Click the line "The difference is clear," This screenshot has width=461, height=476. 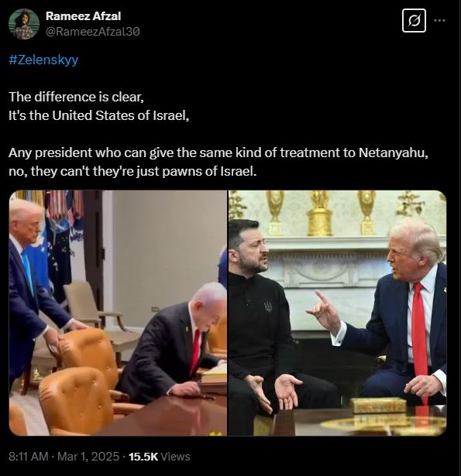point(76,98)
